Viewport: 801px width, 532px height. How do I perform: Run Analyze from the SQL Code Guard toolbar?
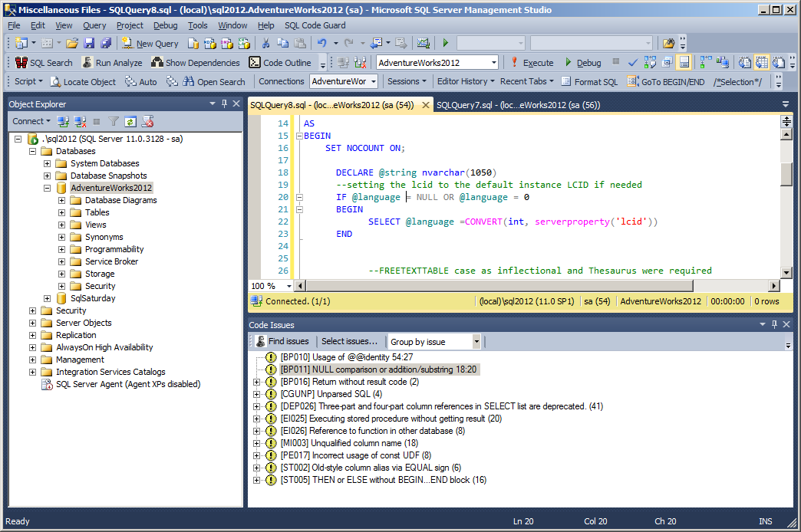pos(112,63)
